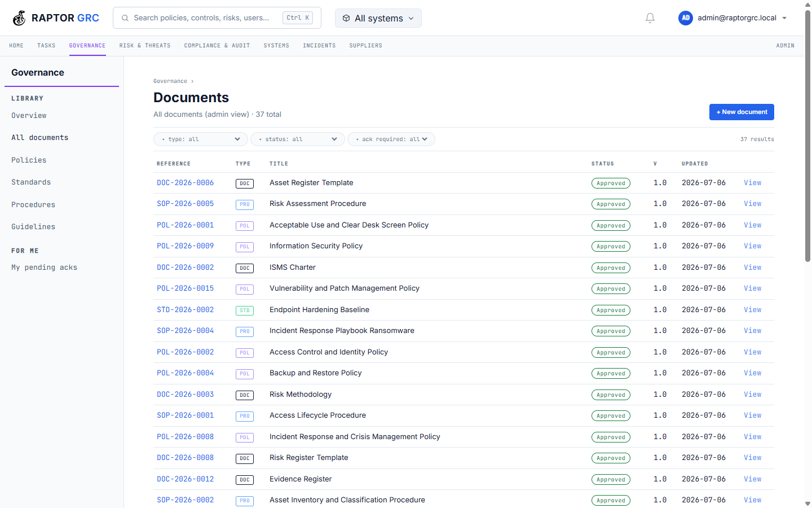The image size is (812, 508).
Task: Select All documents in sidebar
Action: point(39,138)
